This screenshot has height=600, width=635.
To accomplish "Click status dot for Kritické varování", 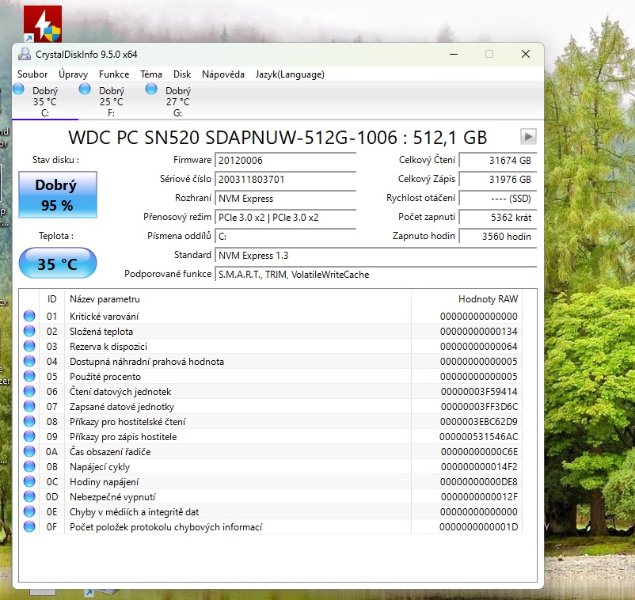I will (29, 316).
